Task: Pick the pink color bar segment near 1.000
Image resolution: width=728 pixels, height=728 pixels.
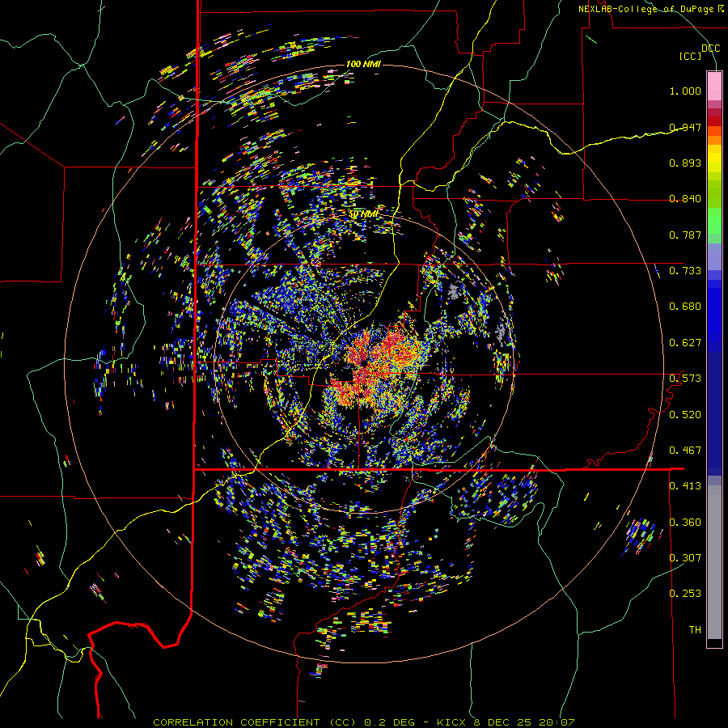Action: pyautogui.click(x=714, y=86)
